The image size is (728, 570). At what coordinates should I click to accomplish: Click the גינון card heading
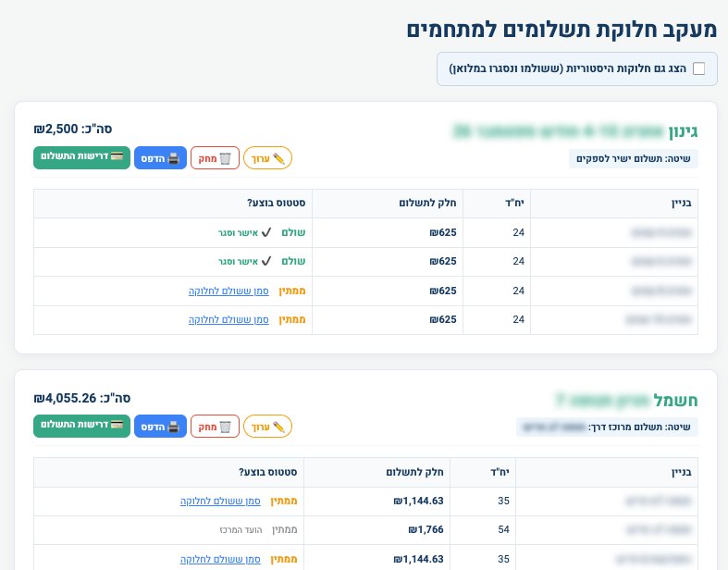point(575,131)
